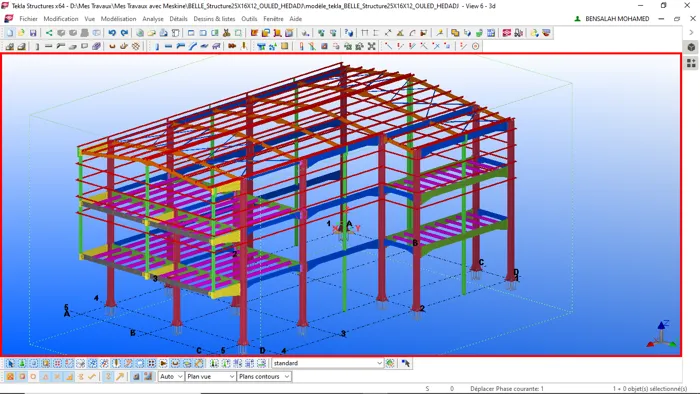Toggle Snap to center points circle switch
This screenshot has height=394, width=700.
(33, 377)
